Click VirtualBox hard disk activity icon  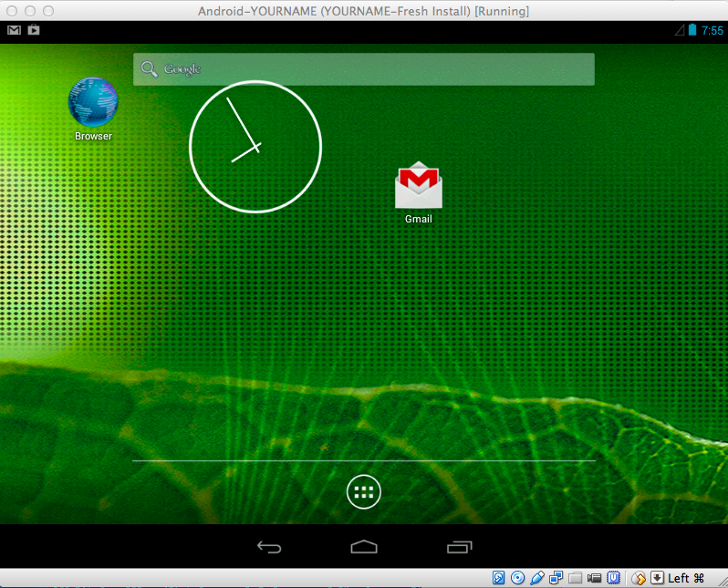point(498,578)
